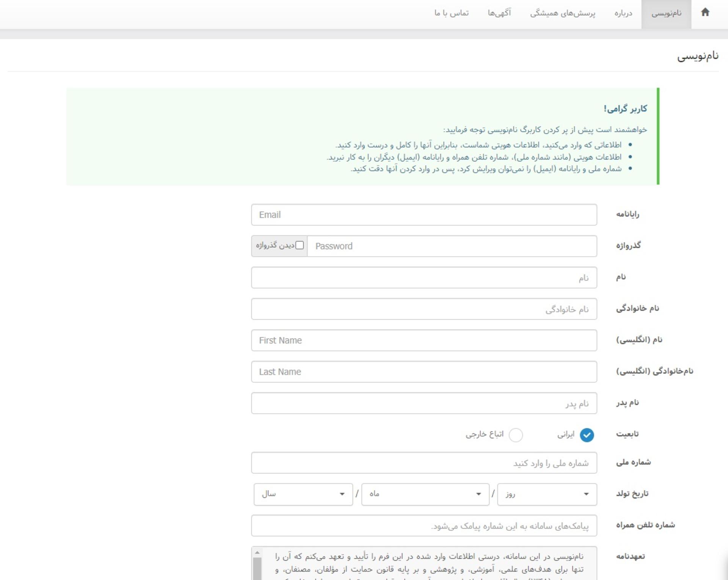Open the آگهی‌ها menu item
728x580 pixels.
(499, 14)
